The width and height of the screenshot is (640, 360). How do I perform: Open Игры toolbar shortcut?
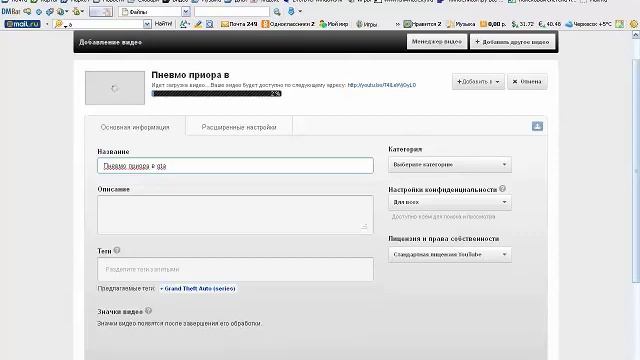pos(366,24)
